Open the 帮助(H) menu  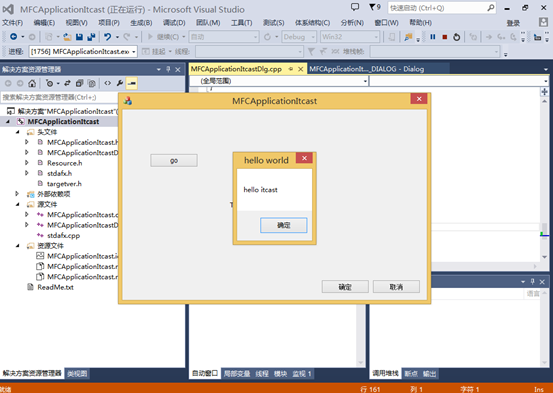tap(420, 23)
